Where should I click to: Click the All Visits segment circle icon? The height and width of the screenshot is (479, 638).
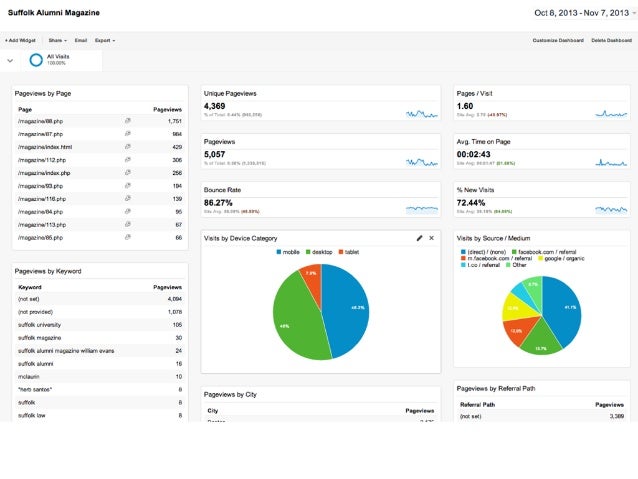click(36, 60)
